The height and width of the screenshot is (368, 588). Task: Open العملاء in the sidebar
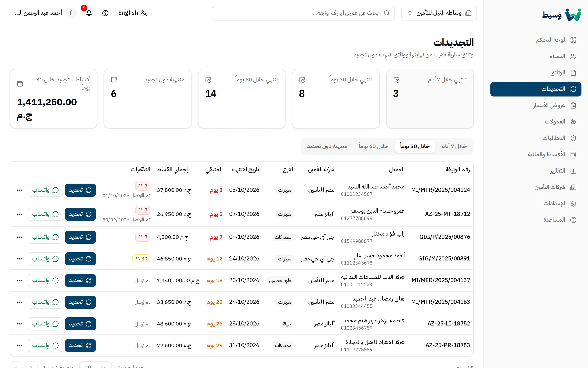[x=536, y=56]
